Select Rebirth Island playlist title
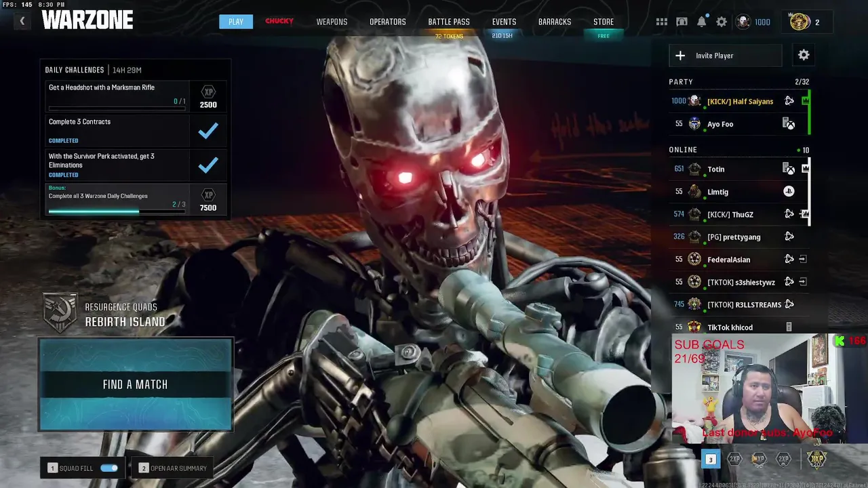 125,322
